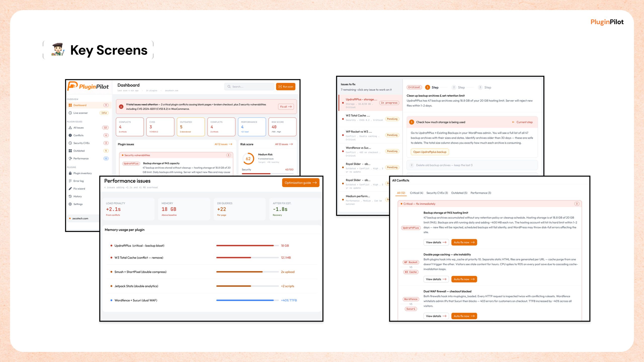Click UpdraftPlus memory usage bar
This screenshot has height=362, width=644.
[248, 246]
